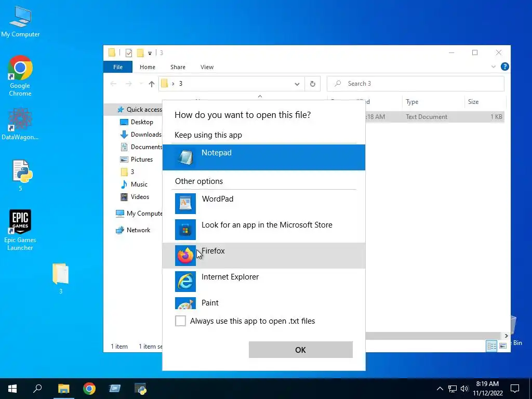
Task: Click the Python taskbar icon
Action: 140,389
